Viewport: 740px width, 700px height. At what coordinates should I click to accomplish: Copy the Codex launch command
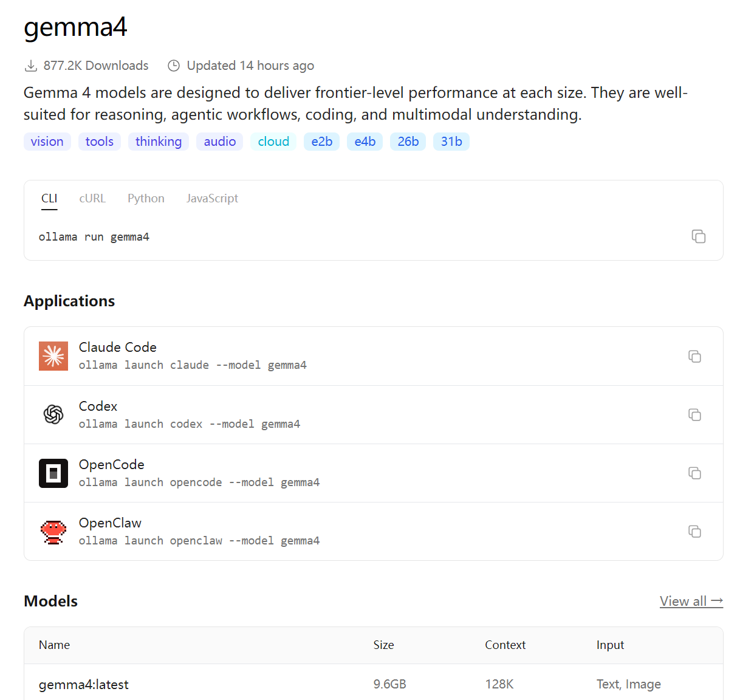[695, 415]
